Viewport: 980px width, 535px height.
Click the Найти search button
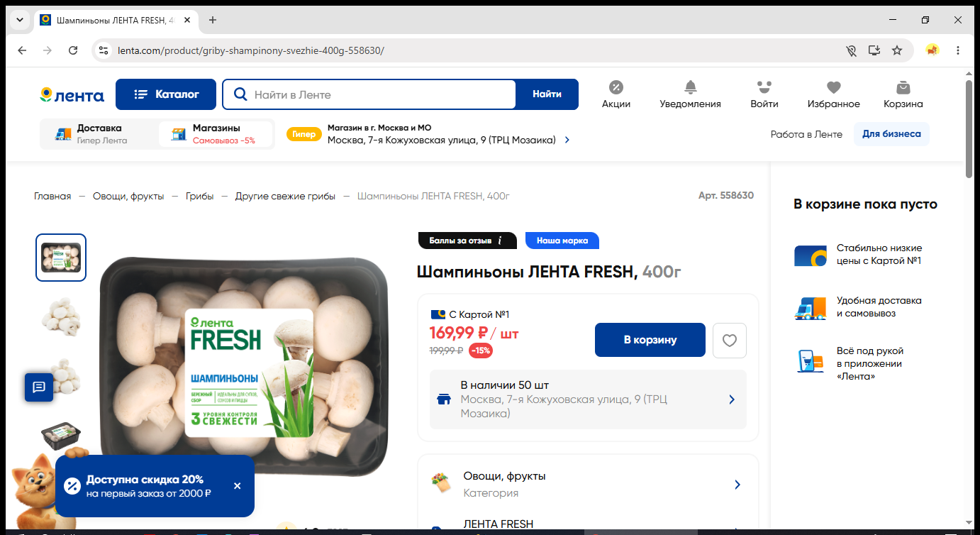[547, 94]
